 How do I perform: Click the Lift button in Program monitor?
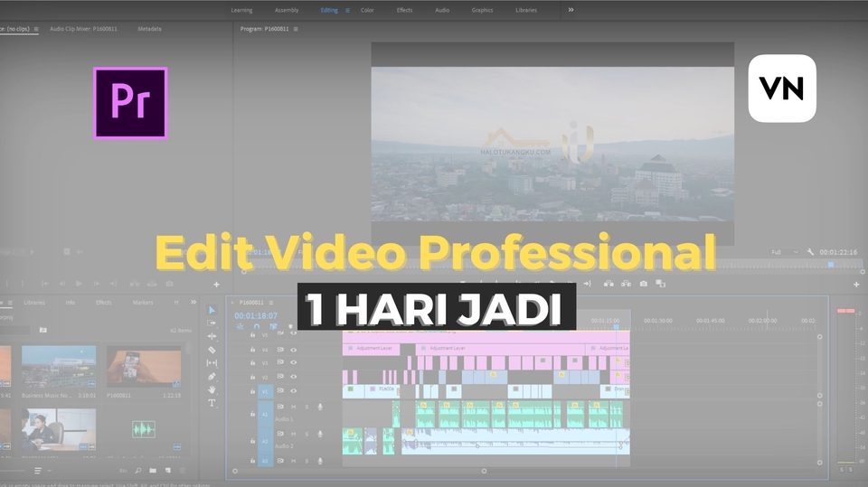[x=609, y=284]
